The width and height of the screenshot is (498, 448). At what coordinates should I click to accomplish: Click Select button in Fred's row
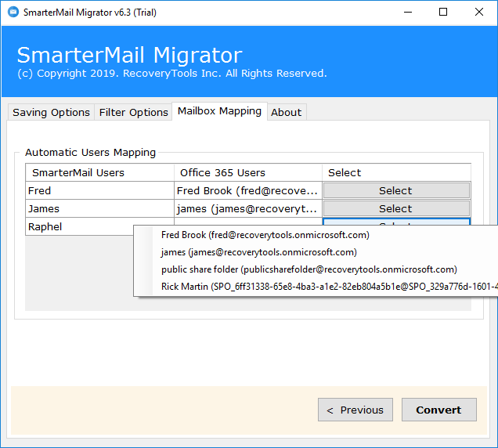tap(396, 190)
